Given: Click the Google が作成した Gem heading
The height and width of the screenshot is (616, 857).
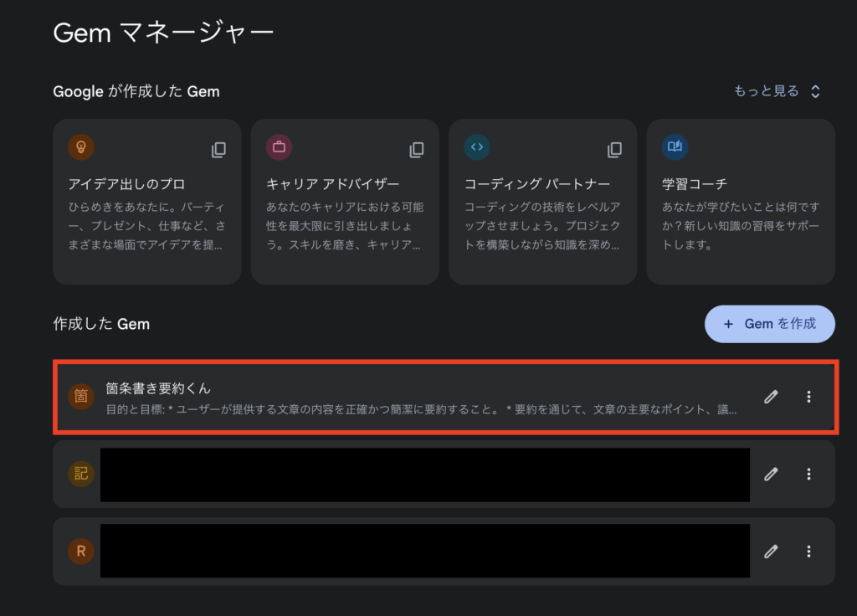Looking at the screenshot, I should coord(136,91).
